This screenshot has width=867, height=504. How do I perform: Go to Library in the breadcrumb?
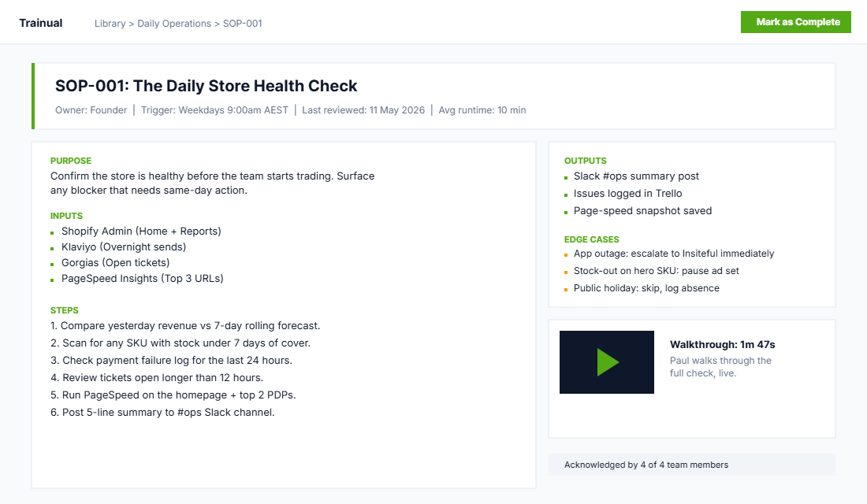click(x=110, y=24)
